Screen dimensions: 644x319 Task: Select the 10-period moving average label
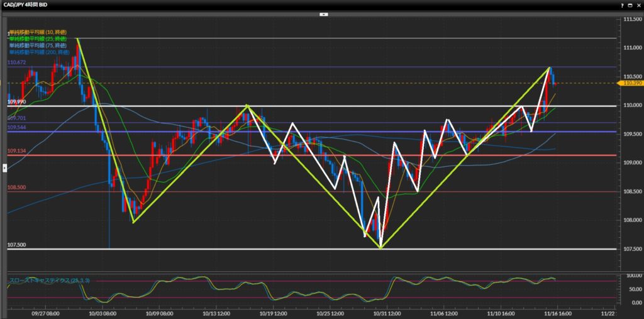(x=38, y=31)
